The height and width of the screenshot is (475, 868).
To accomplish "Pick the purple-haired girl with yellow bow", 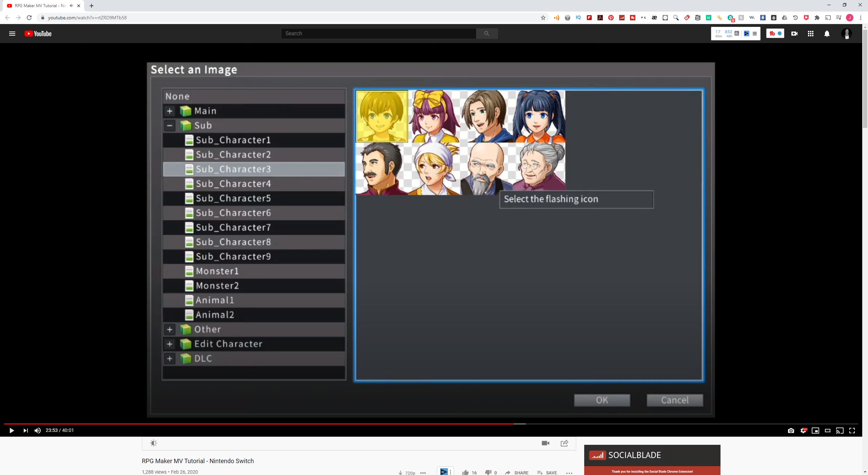I will click(434, 116).
